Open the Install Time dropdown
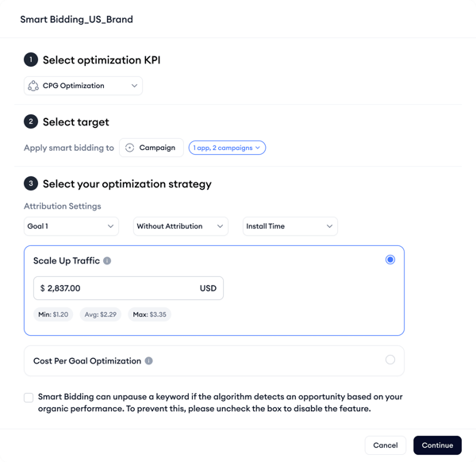 [290, 226]
